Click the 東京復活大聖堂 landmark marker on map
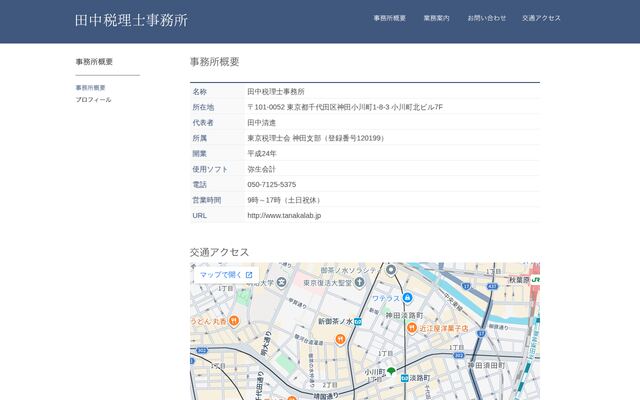Image resolution: width=640 pixels, height=400 pixels. [x=359, y=282]
